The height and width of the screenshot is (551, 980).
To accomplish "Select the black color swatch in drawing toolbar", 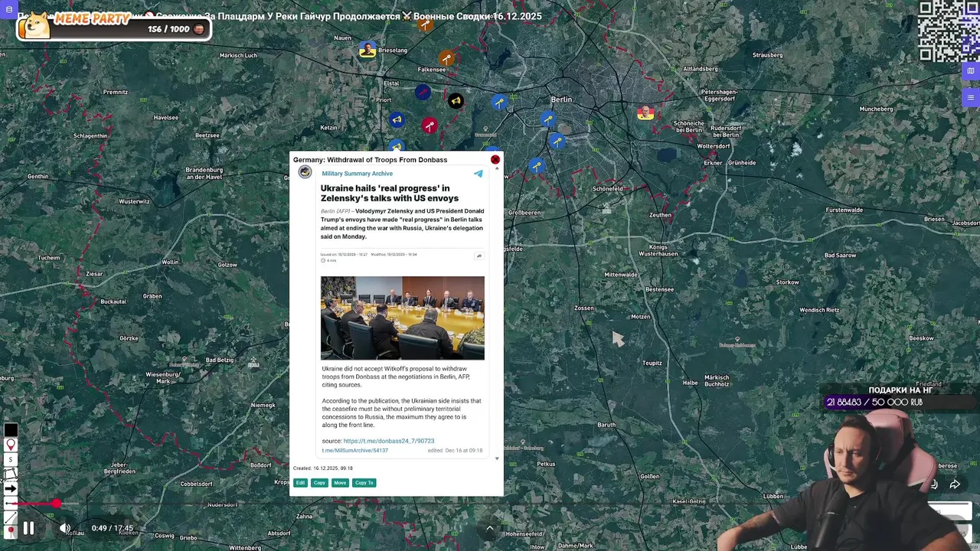I will [x=11, y=430].
